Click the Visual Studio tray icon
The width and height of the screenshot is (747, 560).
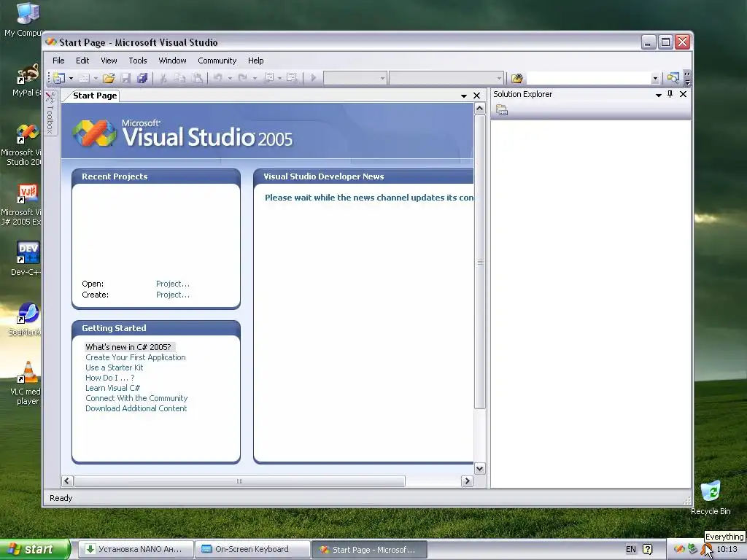click(679, 550)
